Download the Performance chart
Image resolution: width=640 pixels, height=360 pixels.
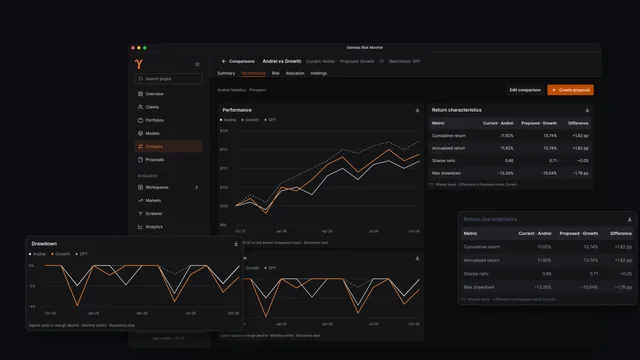point(417,110)
